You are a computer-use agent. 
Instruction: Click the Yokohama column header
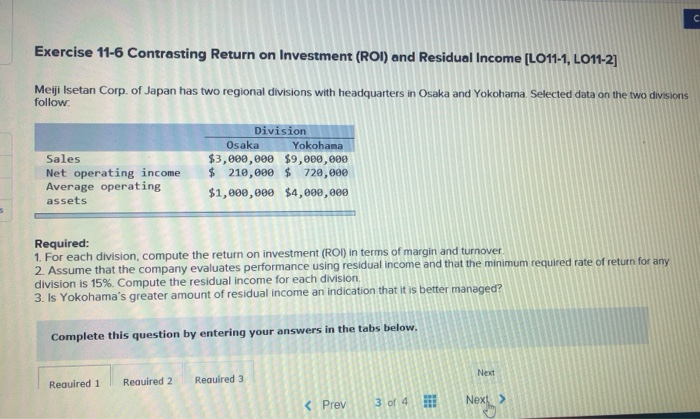coord(317,145)
